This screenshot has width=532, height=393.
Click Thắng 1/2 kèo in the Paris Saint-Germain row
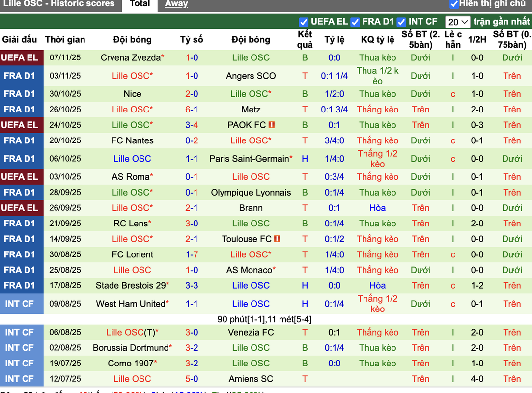tap(377, 159)
